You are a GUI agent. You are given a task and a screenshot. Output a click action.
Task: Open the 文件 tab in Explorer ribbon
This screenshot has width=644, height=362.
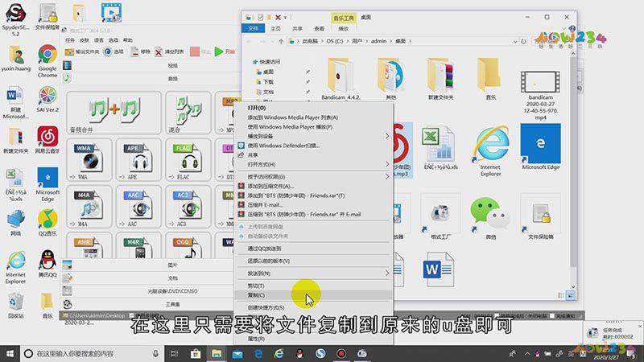point(253,28)
